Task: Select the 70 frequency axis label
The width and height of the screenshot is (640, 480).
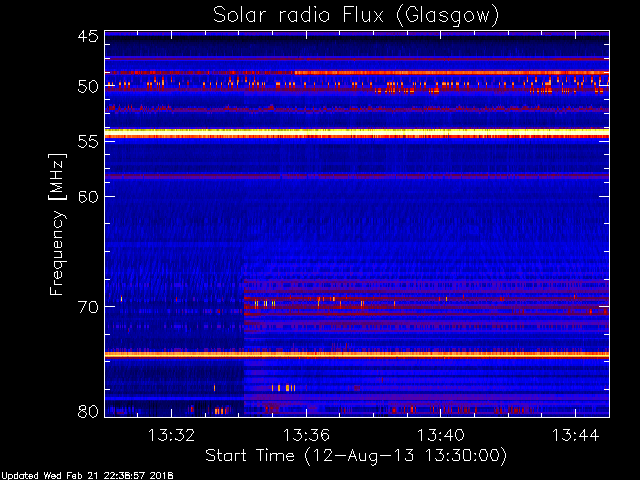Action: [x=88, y=307]
